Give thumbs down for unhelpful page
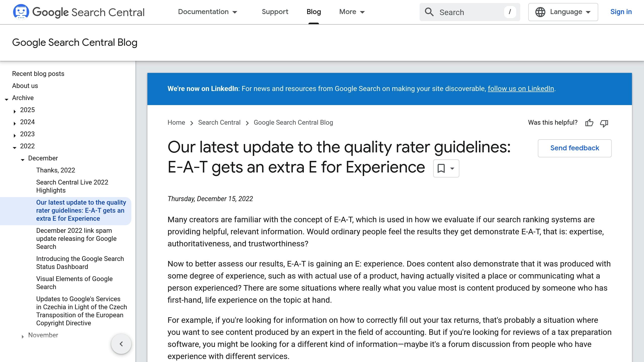This screenshot has width=644, height=362. click(x=604, y=123)
